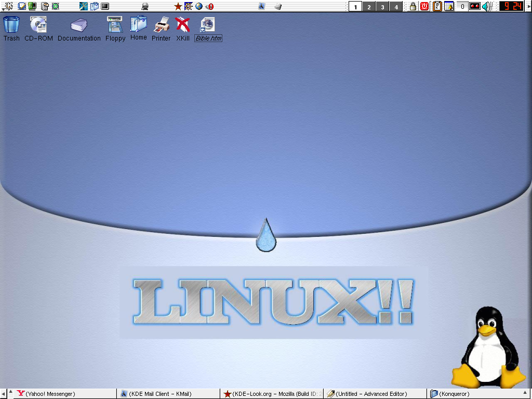Switch to KDE-Look.org Mozilla window

tap(272, 394)
